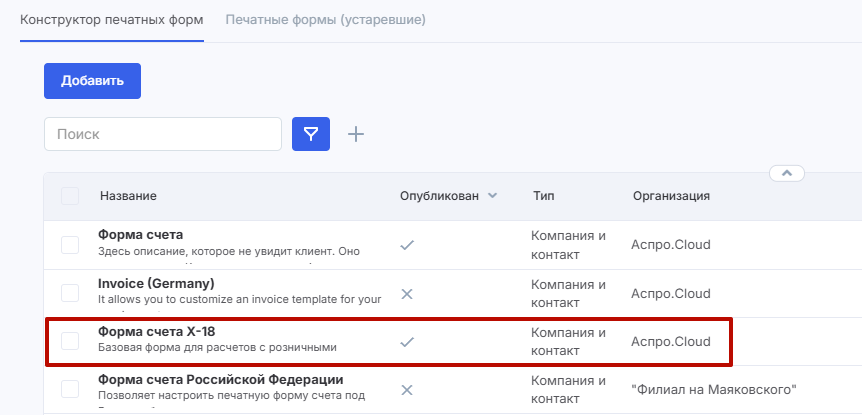Click the plus icon next to filter
The height and width of the screenshot is (415, 862).
click(x=355, y=134)
